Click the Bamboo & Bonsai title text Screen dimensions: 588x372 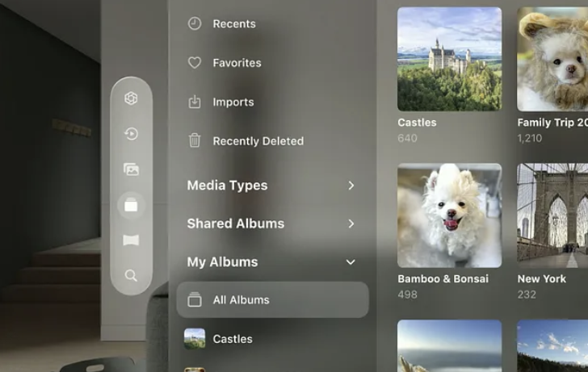coord(443,278)
